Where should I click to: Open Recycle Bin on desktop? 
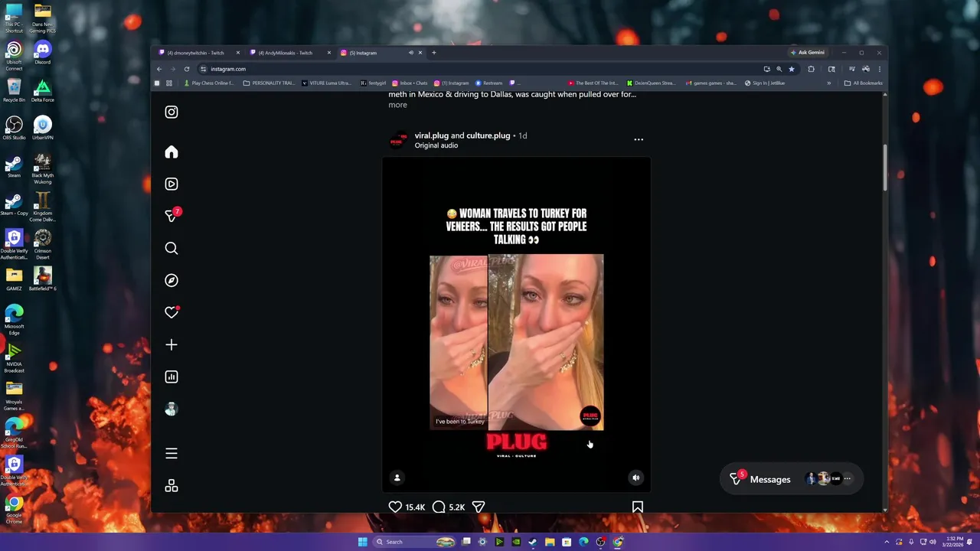14,90
